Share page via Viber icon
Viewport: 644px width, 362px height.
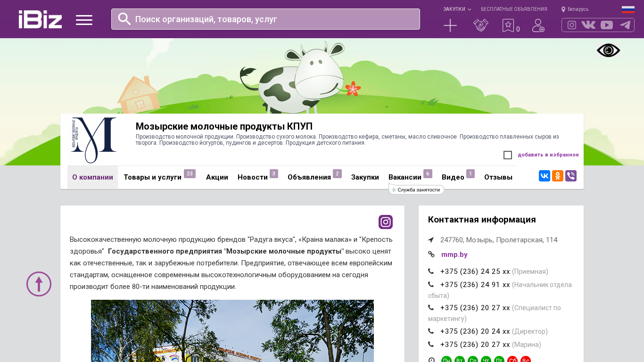pyautogui.click(x=571, y=176)
